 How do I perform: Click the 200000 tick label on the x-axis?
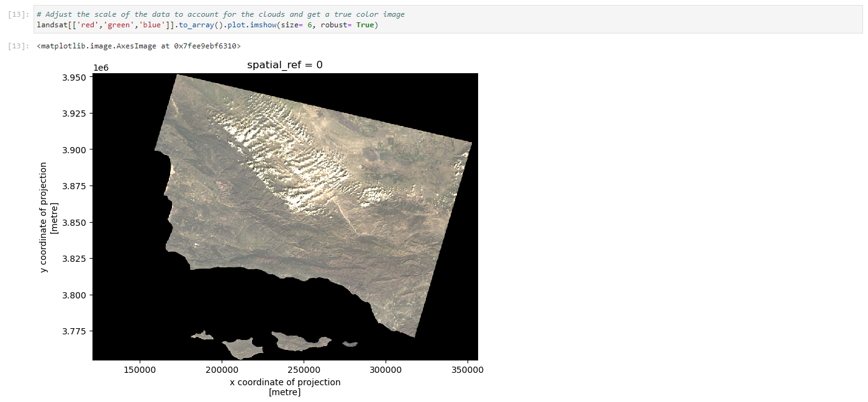click(222, 370)
